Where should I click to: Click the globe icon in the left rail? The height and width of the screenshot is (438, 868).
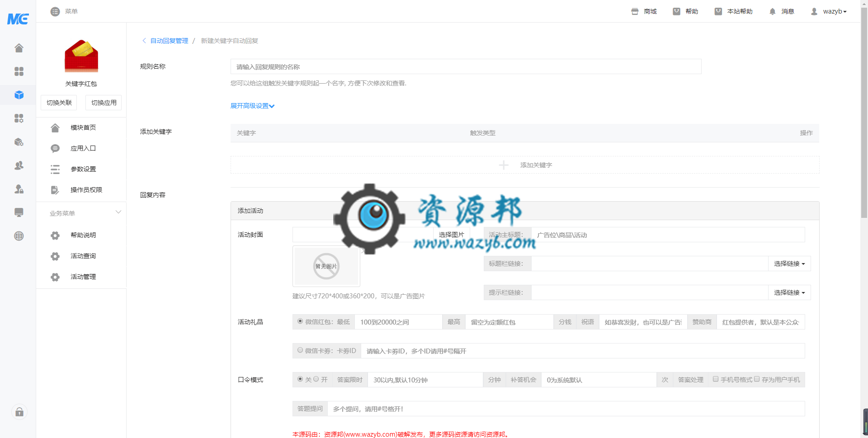(x=19, y=236)
